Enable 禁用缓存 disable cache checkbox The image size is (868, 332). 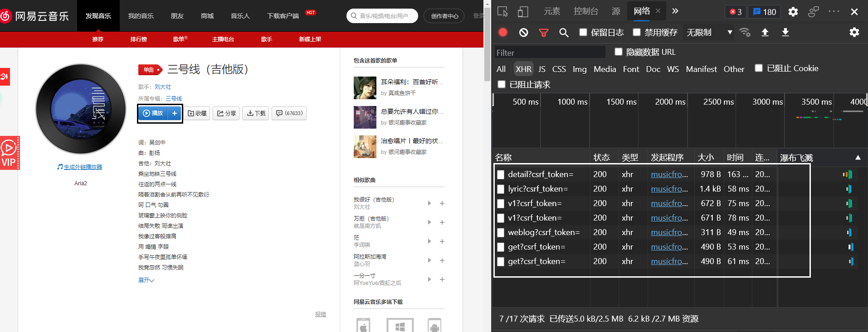tap(637, 32)
